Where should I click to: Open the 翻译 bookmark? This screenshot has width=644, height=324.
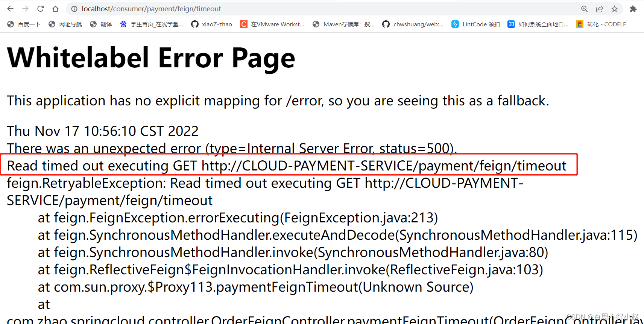click(101, 24)
